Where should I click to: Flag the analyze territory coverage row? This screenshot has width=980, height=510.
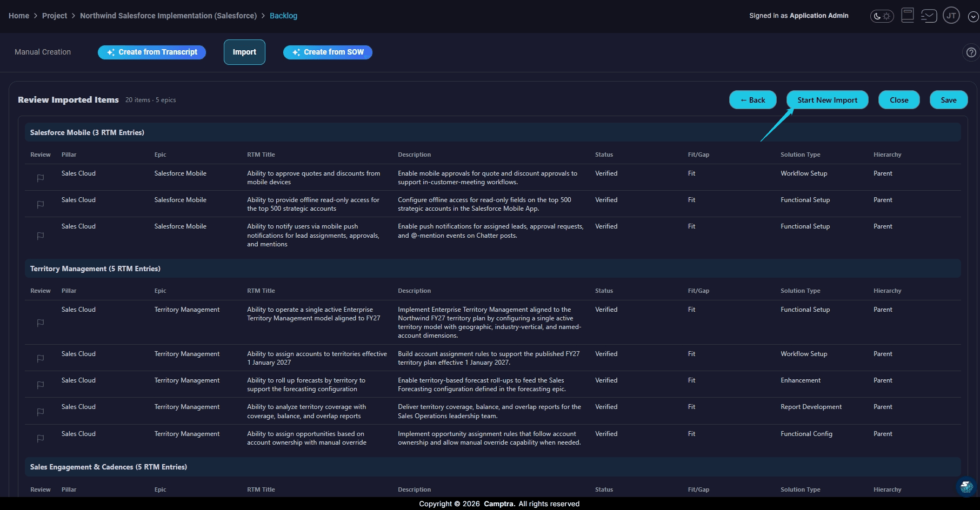point(41,412)
